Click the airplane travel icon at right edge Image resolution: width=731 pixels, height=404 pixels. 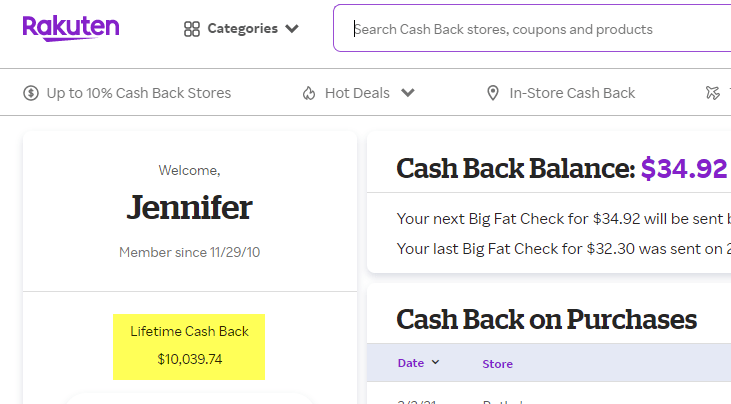tap(712, 93)
